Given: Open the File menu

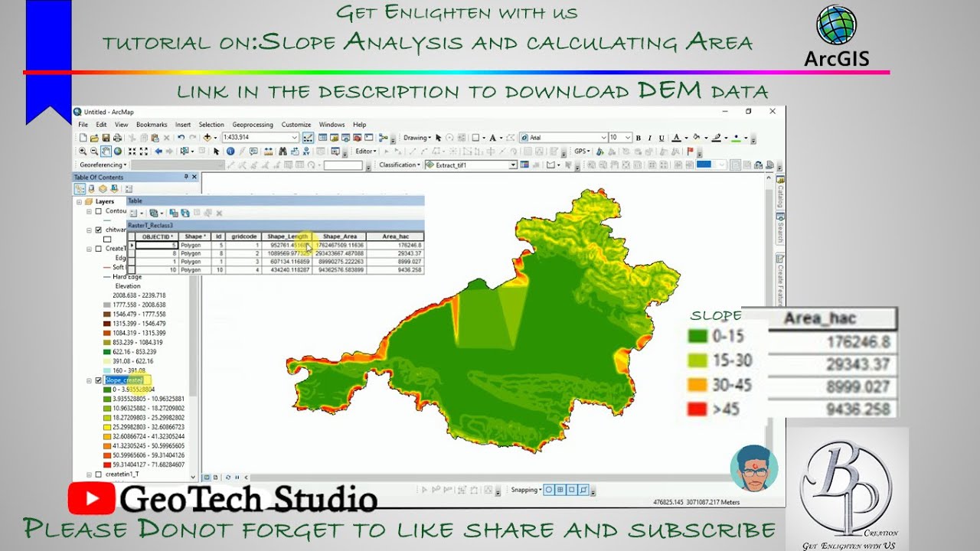Looking at the screenshot, I should click(x=83, y=124).
